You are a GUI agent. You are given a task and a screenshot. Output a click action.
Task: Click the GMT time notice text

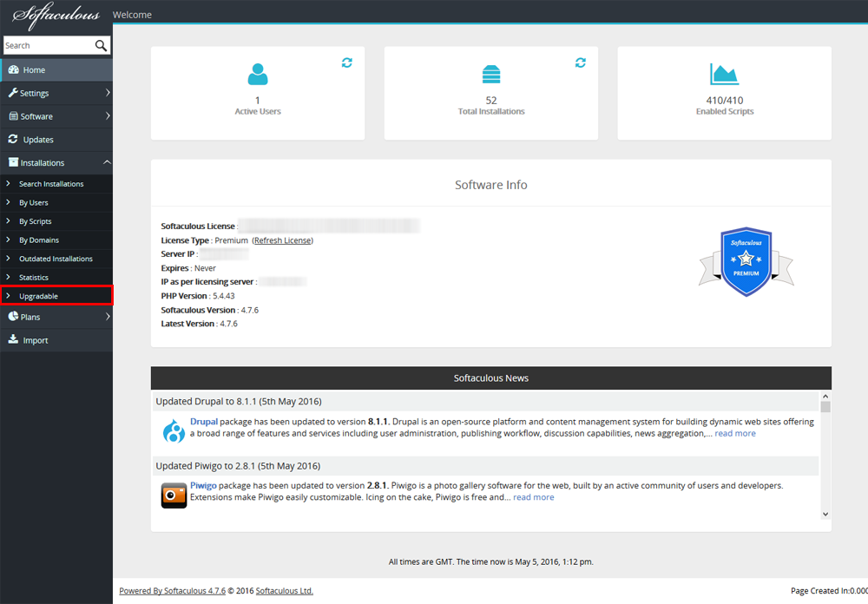tap(491, 561)
